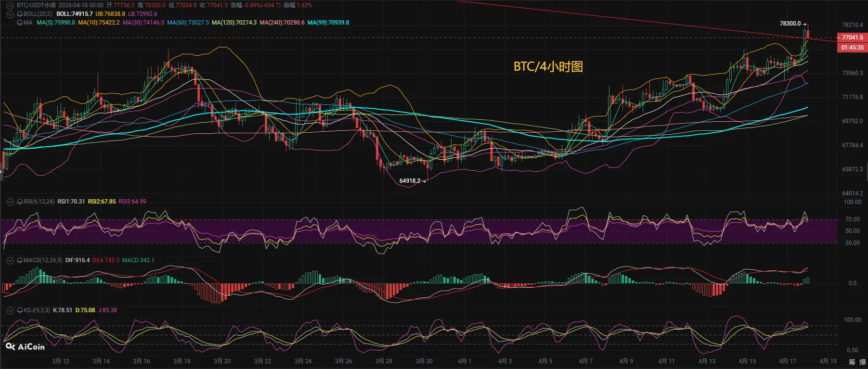Click the 3月 20 date axis label

coord(222,361)
